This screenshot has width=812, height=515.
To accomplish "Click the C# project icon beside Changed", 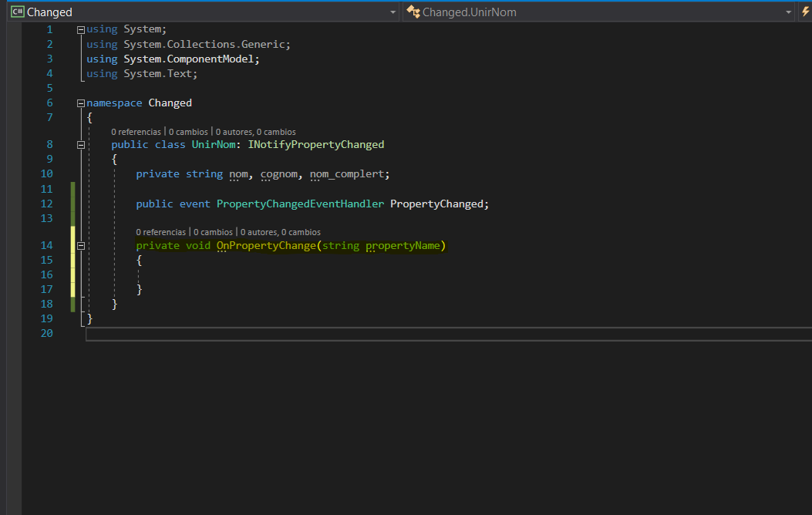I will (17, 12).
